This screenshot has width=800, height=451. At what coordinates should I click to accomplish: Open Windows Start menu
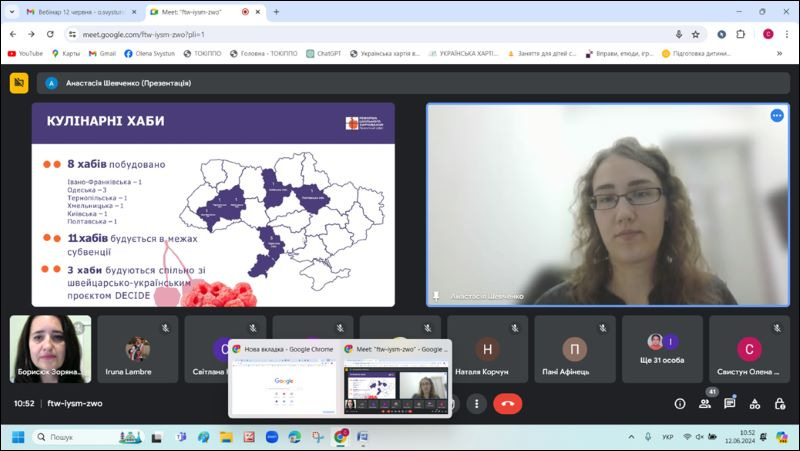coord(18,437)
